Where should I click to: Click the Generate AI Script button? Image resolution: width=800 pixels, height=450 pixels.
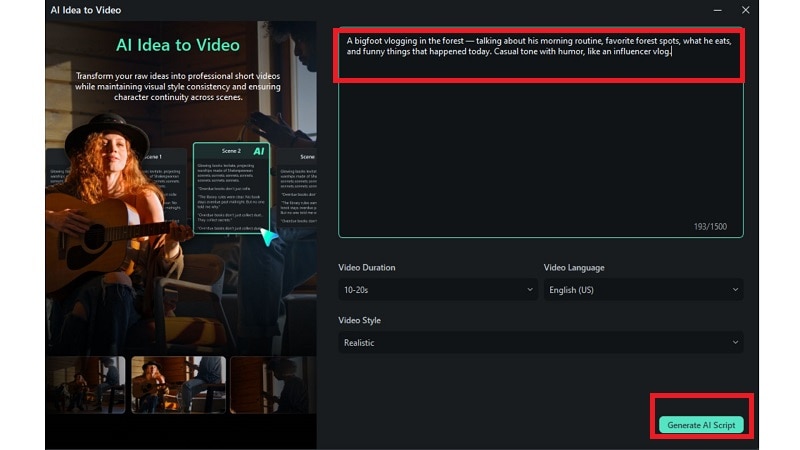pos(701,424)
